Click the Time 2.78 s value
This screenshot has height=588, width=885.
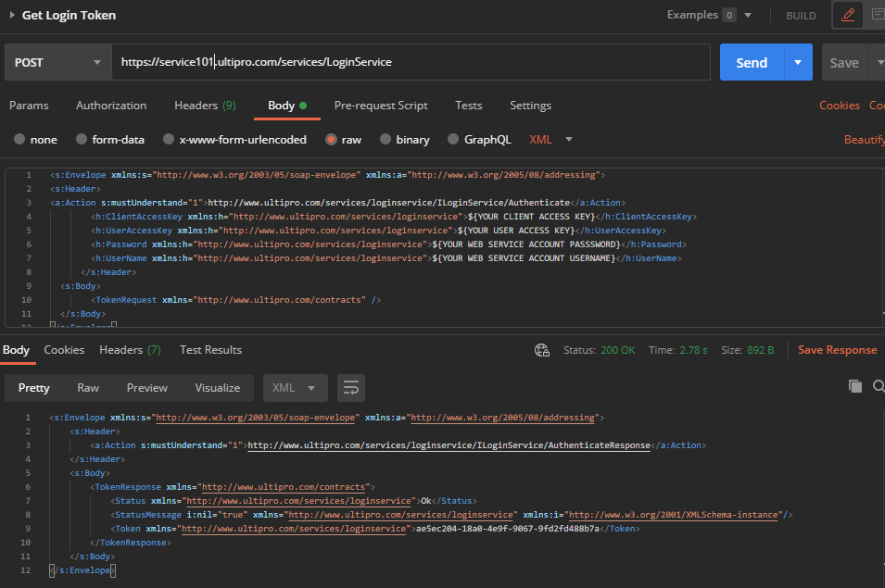pos(693,350)
